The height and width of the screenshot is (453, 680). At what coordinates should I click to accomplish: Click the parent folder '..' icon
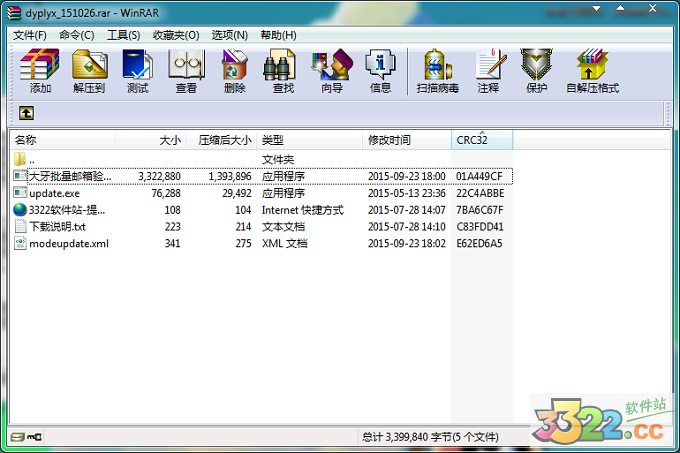(20, 159)
